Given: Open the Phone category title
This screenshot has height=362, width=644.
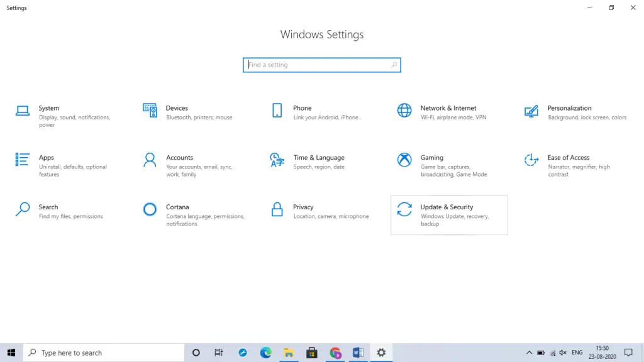Looking at the screenshot, I should tap(303, 108).
